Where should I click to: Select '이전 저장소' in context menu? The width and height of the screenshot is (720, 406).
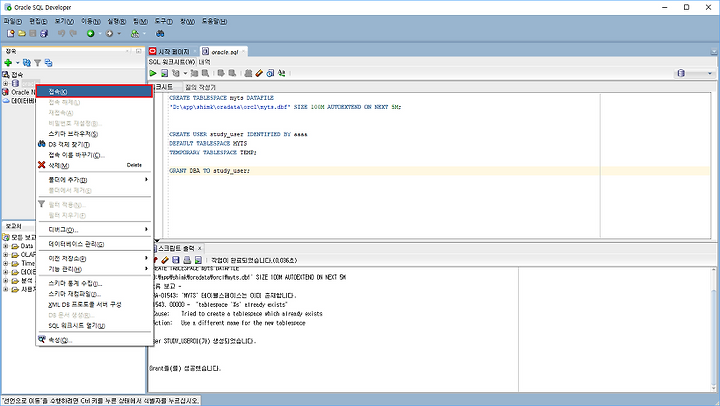(94, 259)
